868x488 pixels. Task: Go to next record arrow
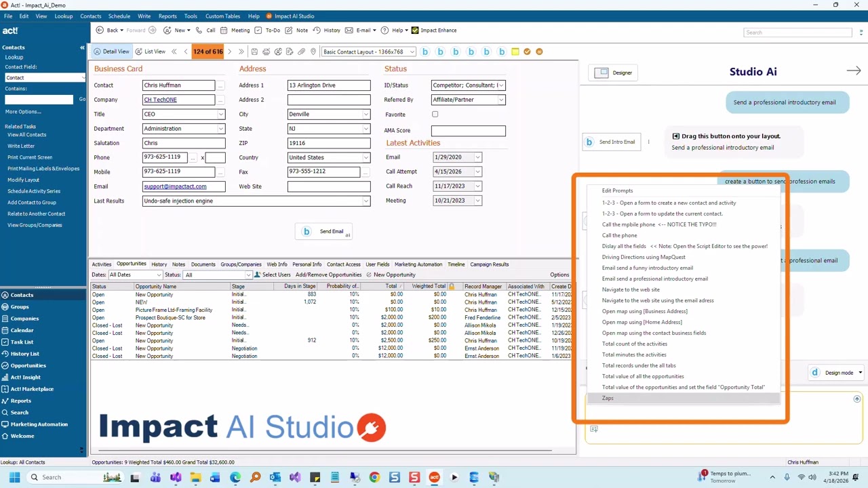pyautogui.click(x=229, y=52)
